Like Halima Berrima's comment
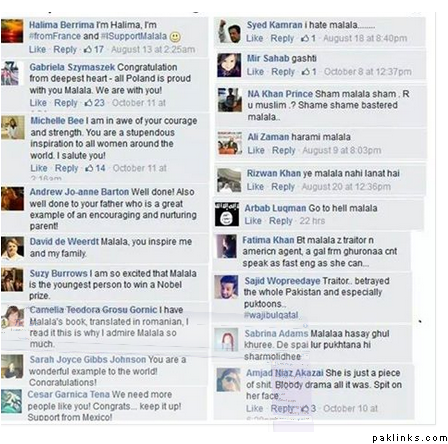This screenshot has height=444, width=448. pos(37,50)
